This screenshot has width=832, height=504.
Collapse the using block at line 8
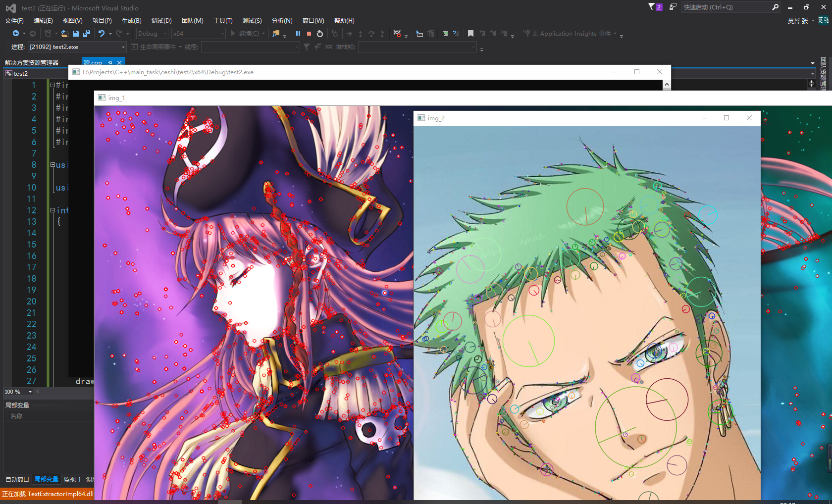tap(52, 165)
